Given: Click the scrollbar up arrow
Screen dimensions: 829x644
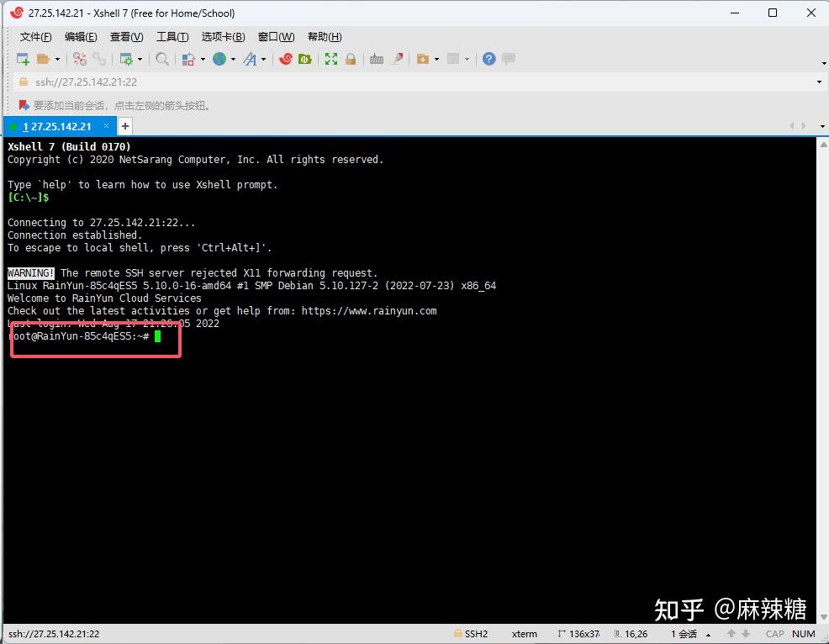Looking at the screenshot, I should pos(823,143).
